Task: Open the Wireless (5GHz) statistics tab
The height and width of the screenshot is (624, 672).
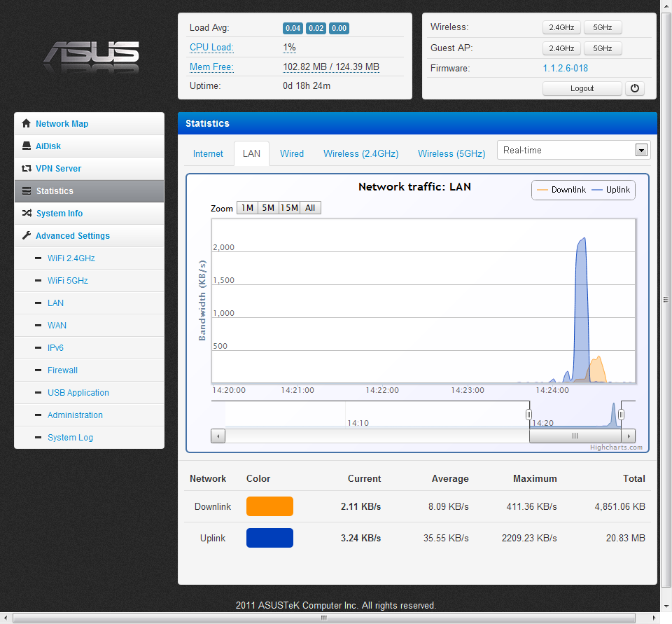Action: point(451,154)
